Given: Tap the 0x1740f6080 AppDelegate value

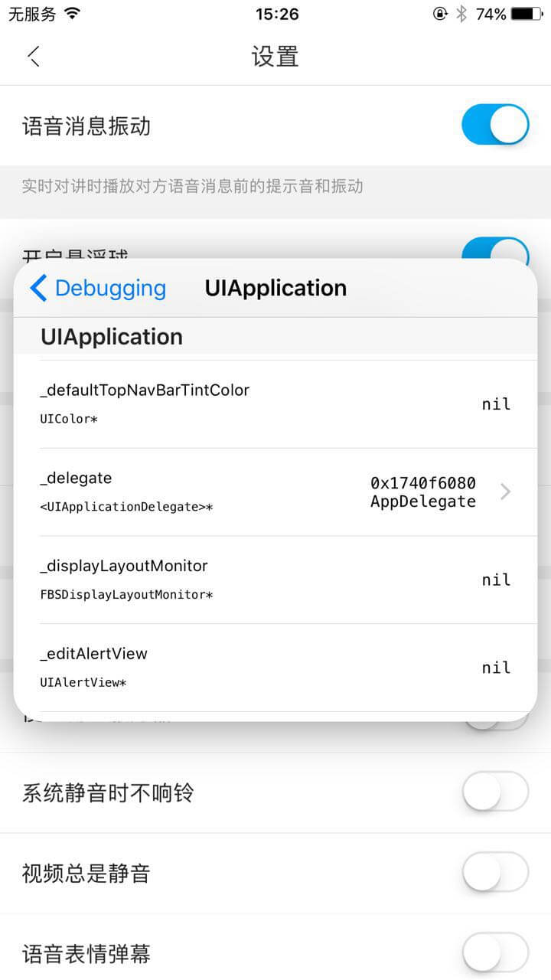Looking at the screenshot, I should pyautogui.click(x=422, y=492).
